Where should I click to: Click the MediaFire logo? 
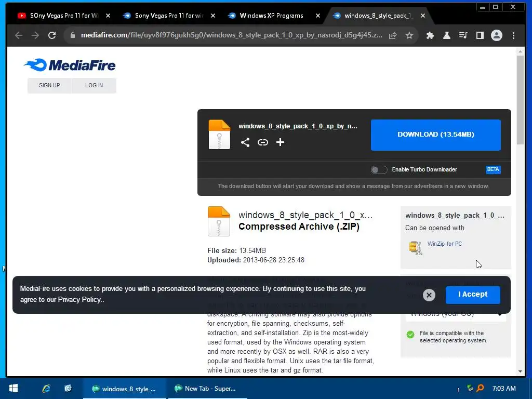(70, 65)
